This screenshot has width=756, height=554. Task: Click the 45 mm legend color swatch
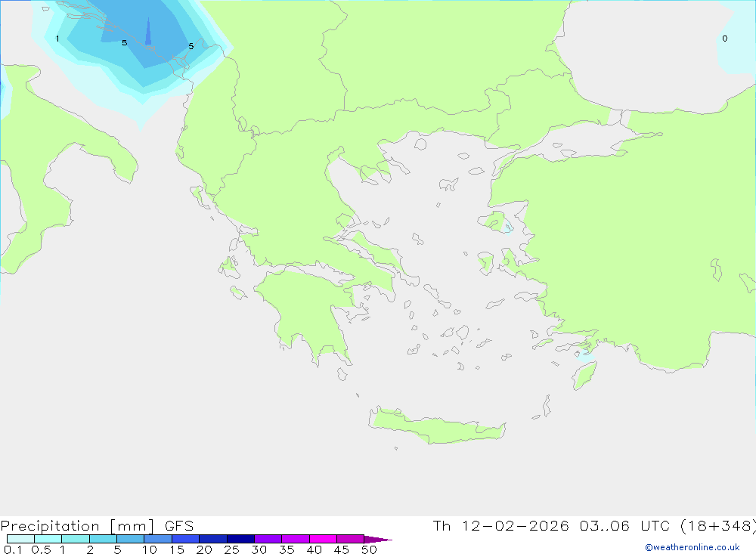pos(351,539)
